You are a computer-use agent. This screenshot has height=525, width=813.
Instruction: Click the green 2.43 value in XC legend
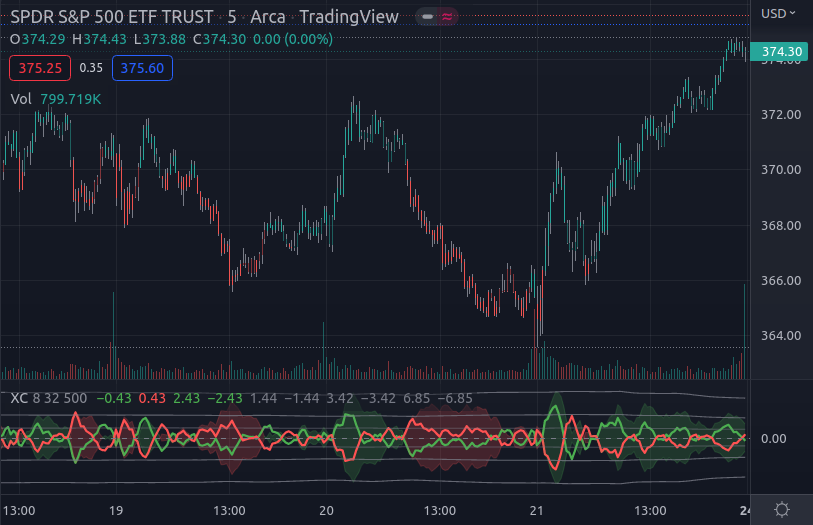tap(186, 398)
